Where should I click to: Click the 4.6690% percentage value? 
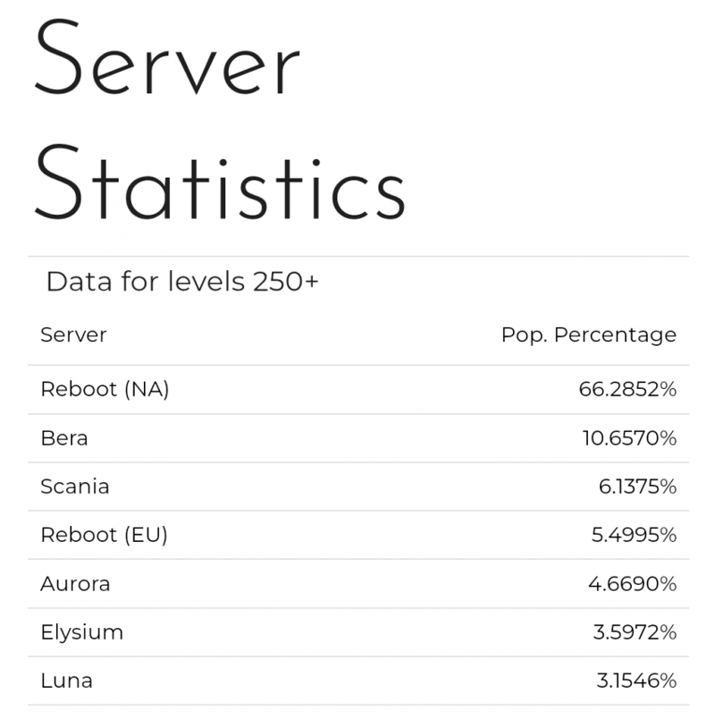pos(632,584)
